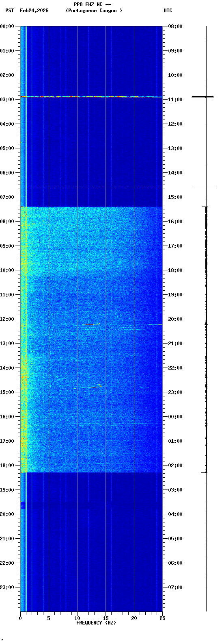This screenshot has height=644, width=224.
Task: Click the '20' frequency axis tick label
Action: pyautogui.click(x=134, y=618)
